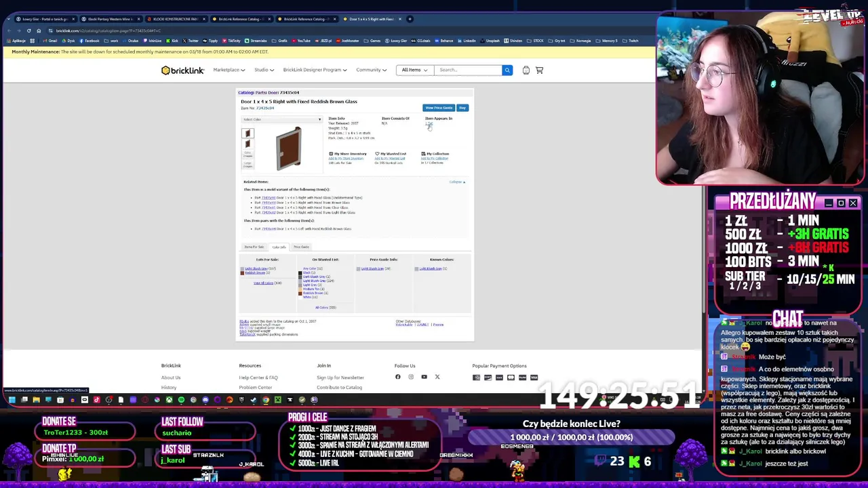Open the Select Color dropdown
This screenshot has width=868, height=488.
tap(281, 119)
